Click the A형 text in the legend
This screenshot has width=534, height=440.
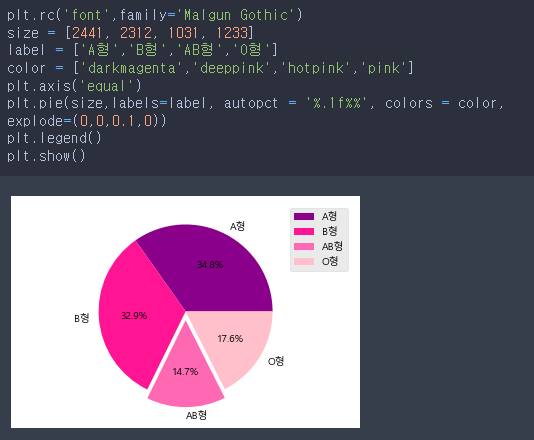tap(329, 216)
